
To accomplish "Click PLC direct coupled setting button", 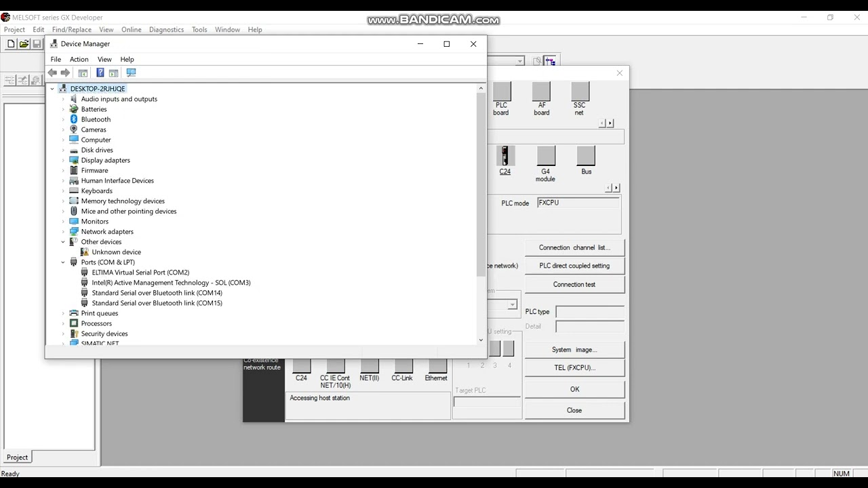I will (574, 266).
